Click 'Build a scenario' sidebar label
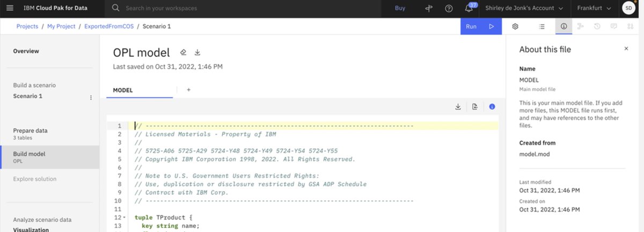 click(34, 85)
